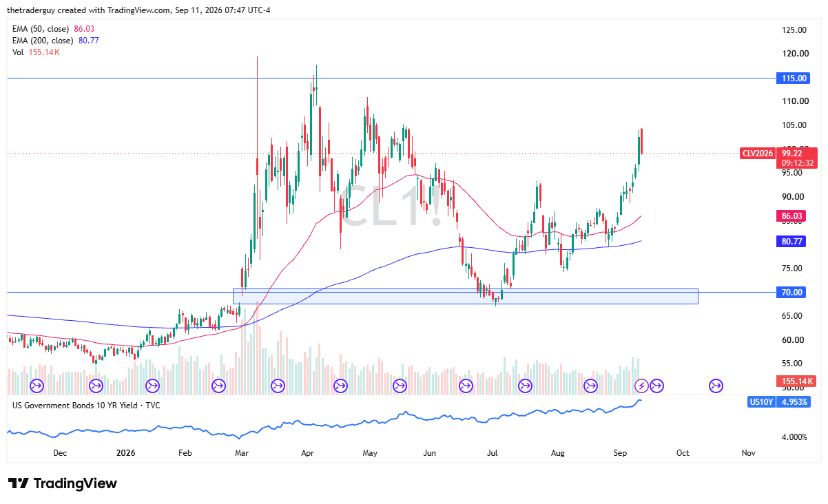This screenshot has height=504, width=828.
Task: Click the red 155.14K volume tag on the price axis
Action: coord(797,381)
